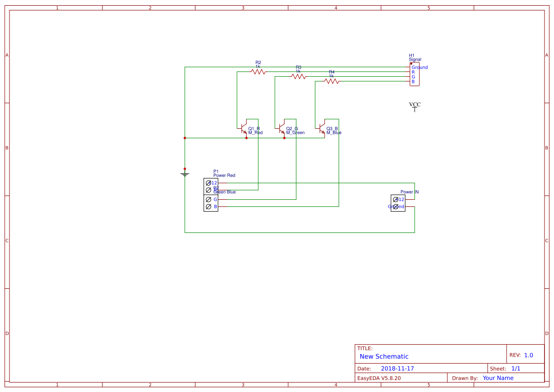This screenshot has width=554, height=392.
Task: Click the New Schematic title text
Action: (384, 356)
